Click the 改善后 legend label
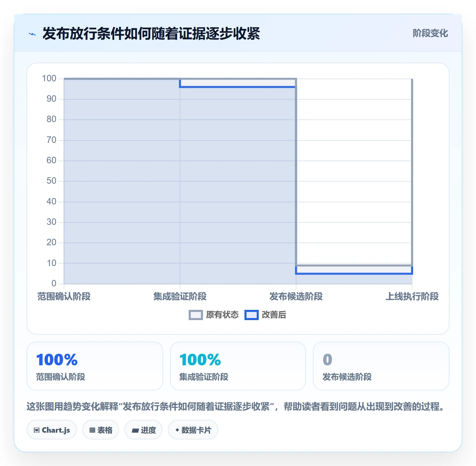 [x=274, y=315]
